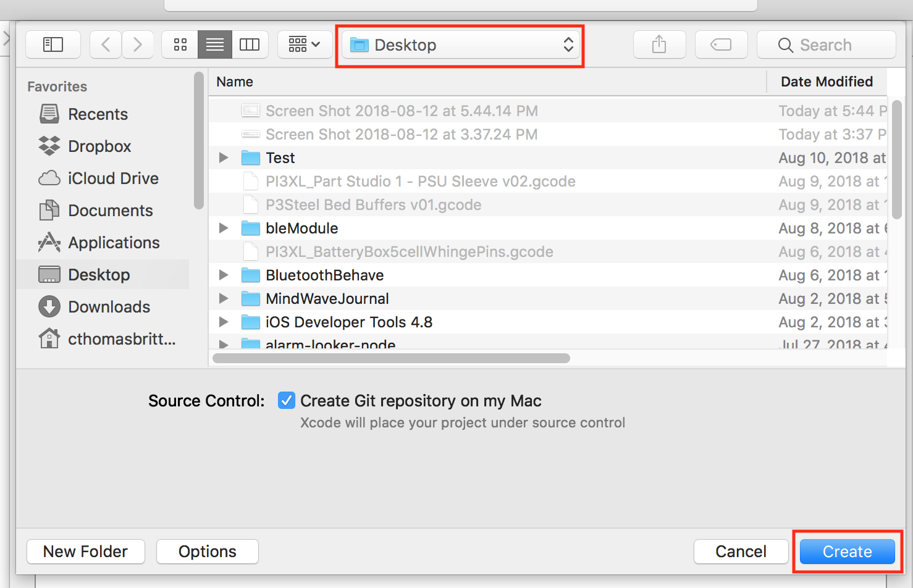Click the Create button
This screenshot has width=913, height=588.
pyautogui.click(x=847, y=551)
